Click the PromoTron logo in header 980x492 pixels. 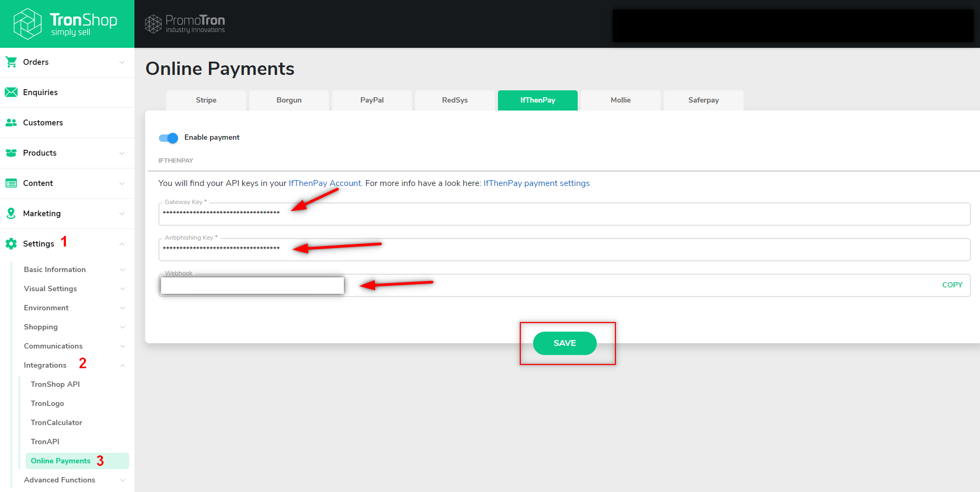[185, 24]
